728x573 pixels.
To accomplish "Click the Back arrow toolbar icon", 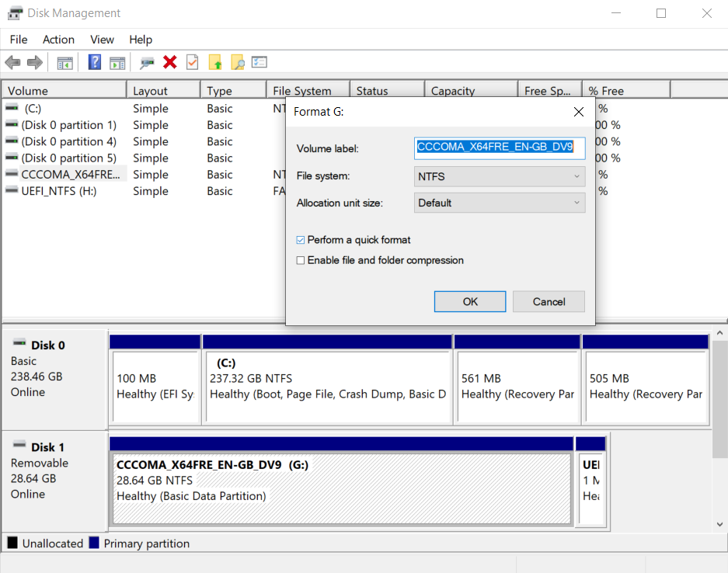I will pyautogui.click(x=12, y=63).
